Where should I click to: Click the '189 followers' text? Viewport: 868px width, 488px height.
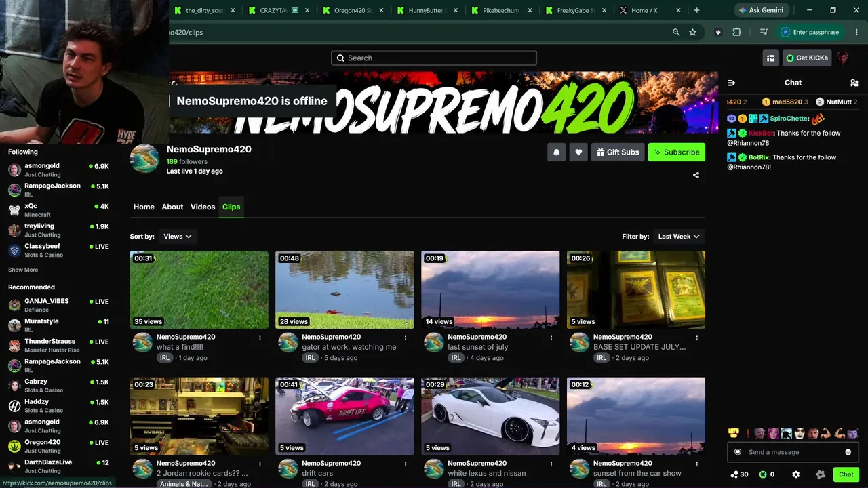[187, 161]
